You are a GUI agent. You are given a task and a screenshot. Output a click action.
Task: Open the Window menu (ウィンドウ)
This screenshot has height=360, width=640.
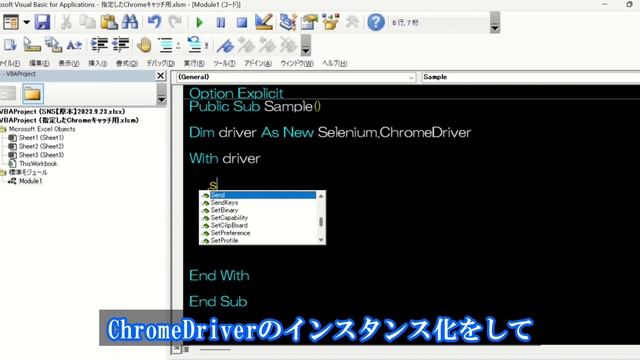297,63
